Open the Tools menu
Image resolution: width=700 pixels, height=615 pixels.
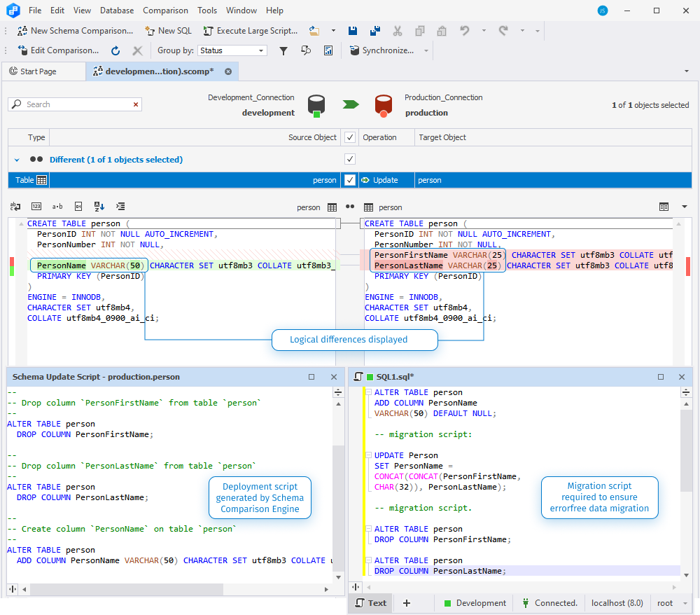tap(207, 11)
